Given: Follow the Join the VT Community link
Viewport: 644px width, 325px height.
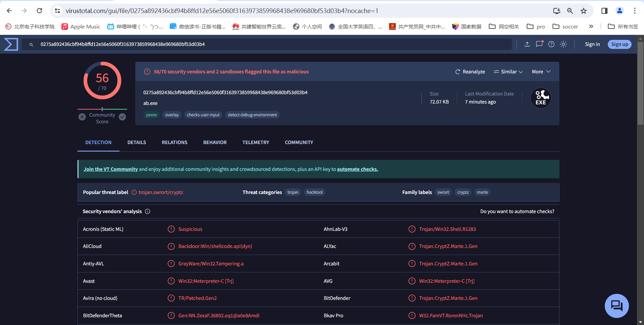Looking at the screenshot, I should [111, 169].
